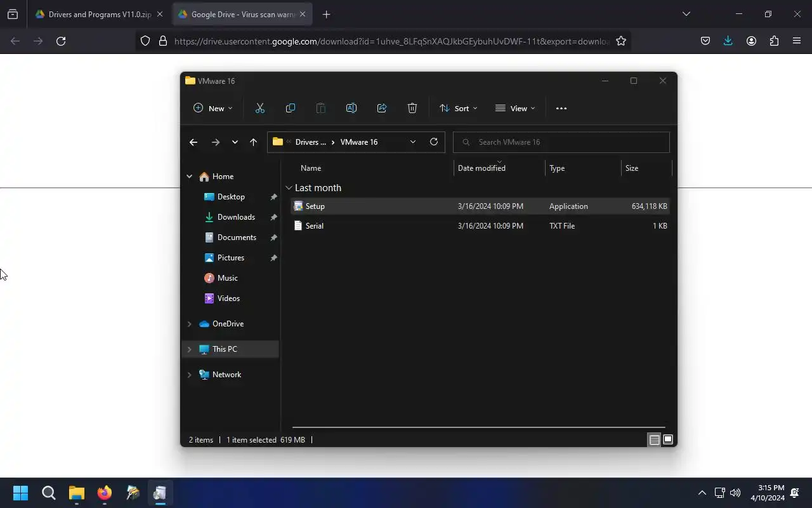The height and width of the screenshot is (508, 812).
Task: Expand the address bar history dropdown
Action: [x=413, y=142]
